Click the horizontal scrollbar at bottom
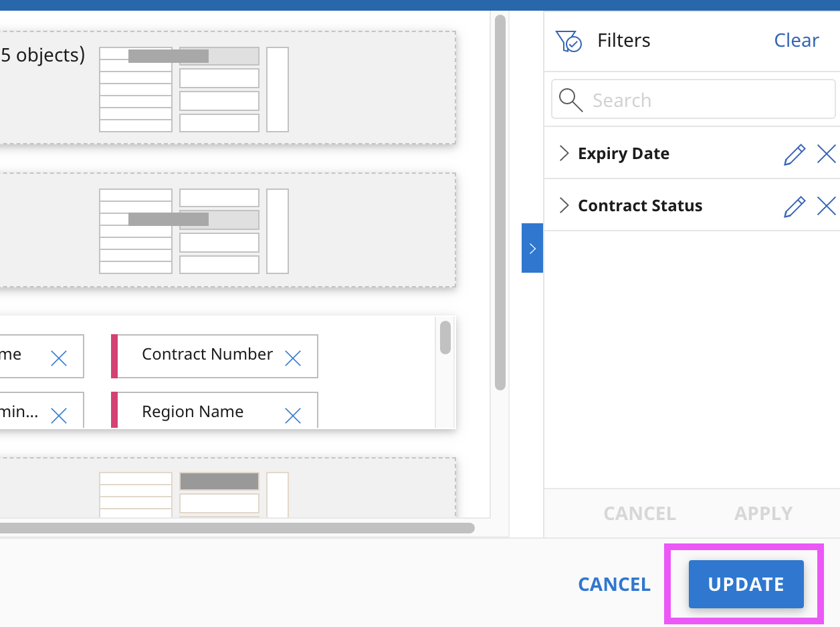 tap(234, 528)
